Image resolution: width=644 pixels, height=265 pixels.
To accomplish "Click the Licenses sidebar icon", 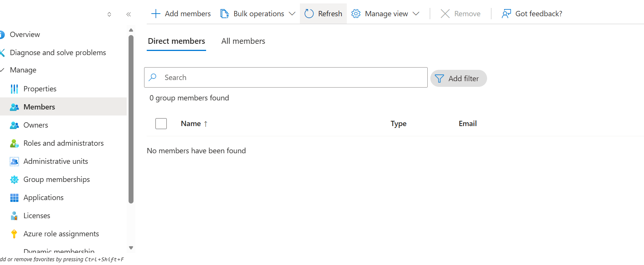I will [14, 216].
